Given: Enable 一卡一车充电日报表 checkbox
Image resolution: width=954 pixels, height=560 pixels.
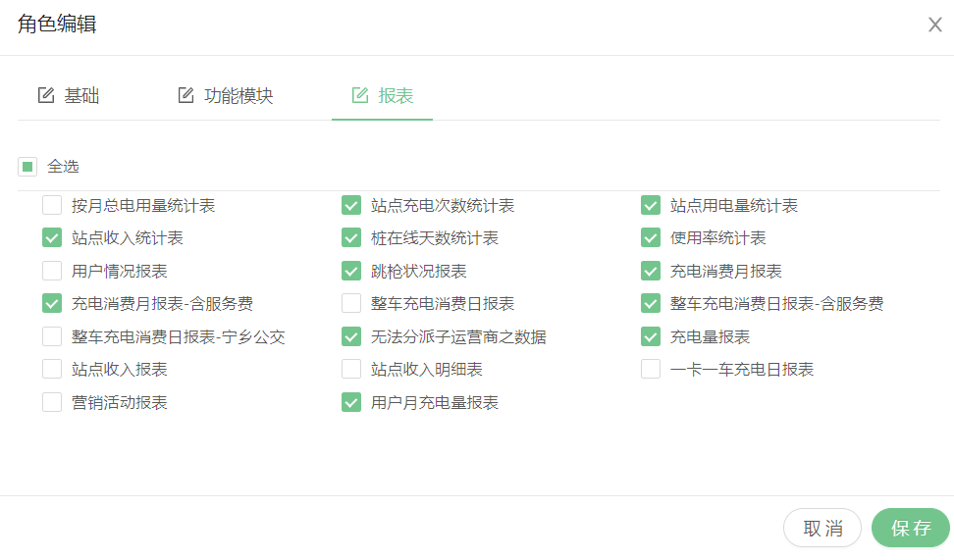Looking at the screenshot, I should click(651, 369).
